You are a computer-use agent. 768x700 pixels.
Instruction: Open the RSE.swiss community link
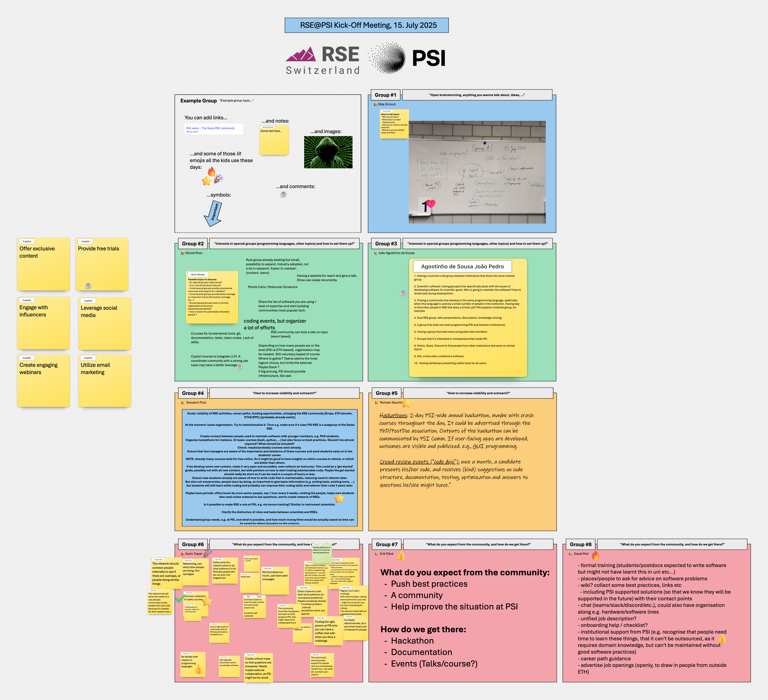[x=210, y=128]
